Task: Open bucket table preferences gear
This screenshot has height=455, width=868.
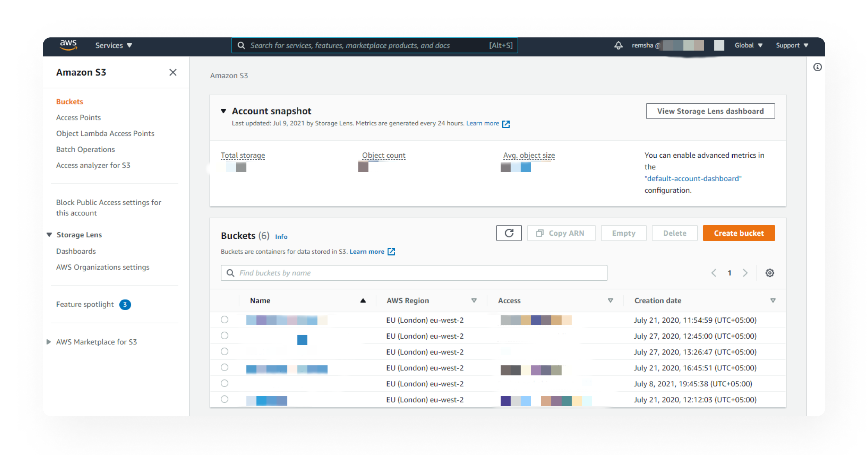Action: (x=770, y=273)
